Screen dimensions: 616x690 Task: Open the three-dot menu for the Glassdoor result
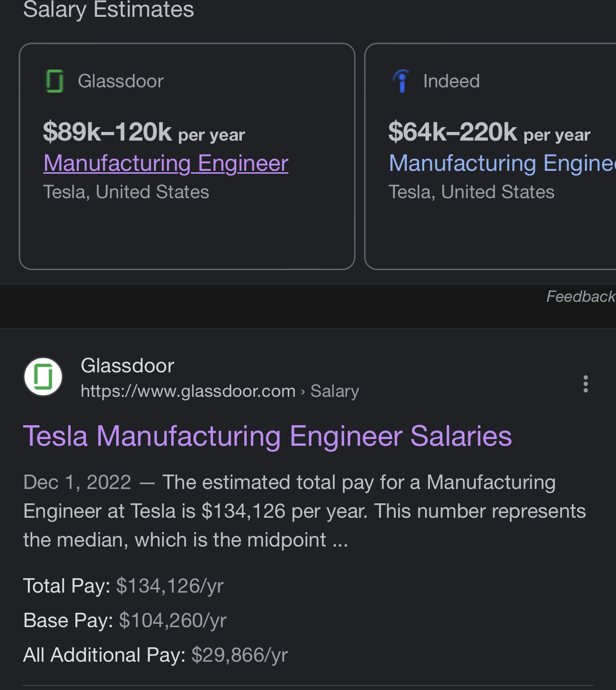[x=585, y=384]
